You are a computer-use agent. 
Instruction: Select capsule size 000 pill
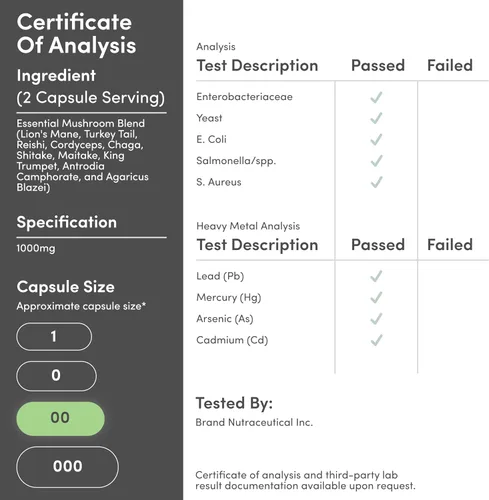[x=67, y=466]
